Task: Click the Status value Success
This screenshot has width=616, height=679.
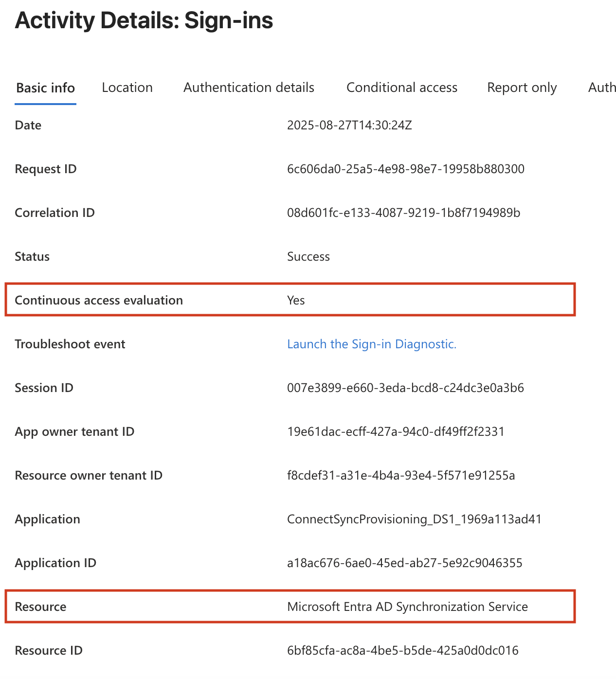Action: tap(308, 257)
